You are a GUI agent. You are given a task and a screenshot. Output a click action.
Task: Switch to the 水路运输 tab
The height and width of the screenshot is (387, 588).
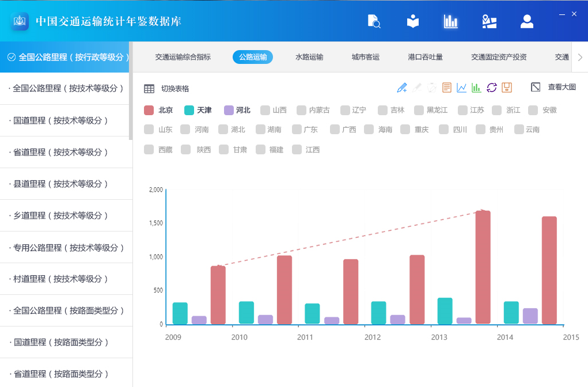click(309, 57)
